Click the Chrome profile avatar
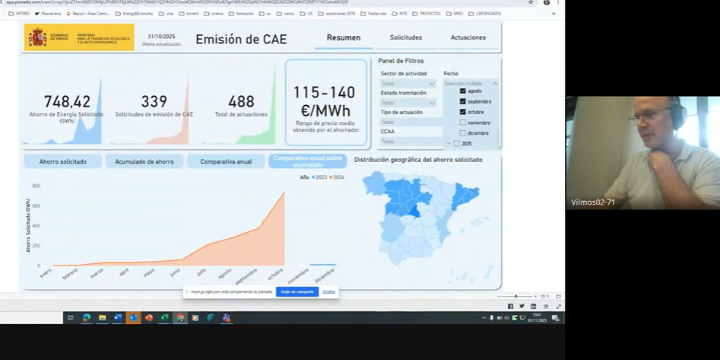Viewport: 720px width, 360px height. [546, 2]
